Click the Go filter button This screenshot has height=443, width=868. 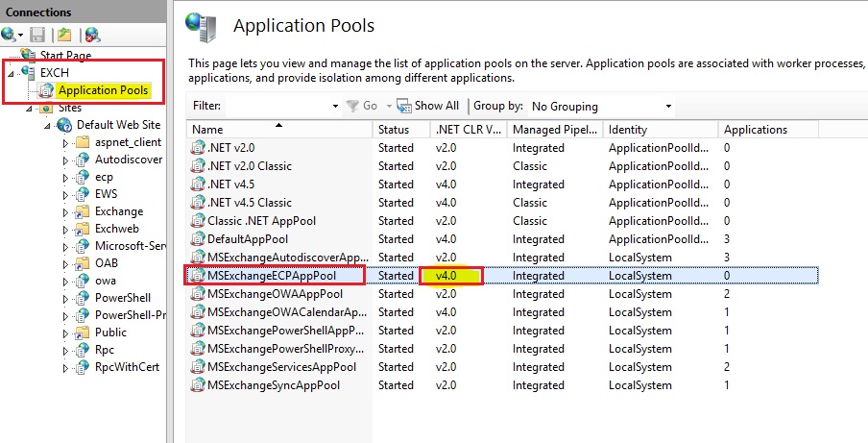[362, 105]
